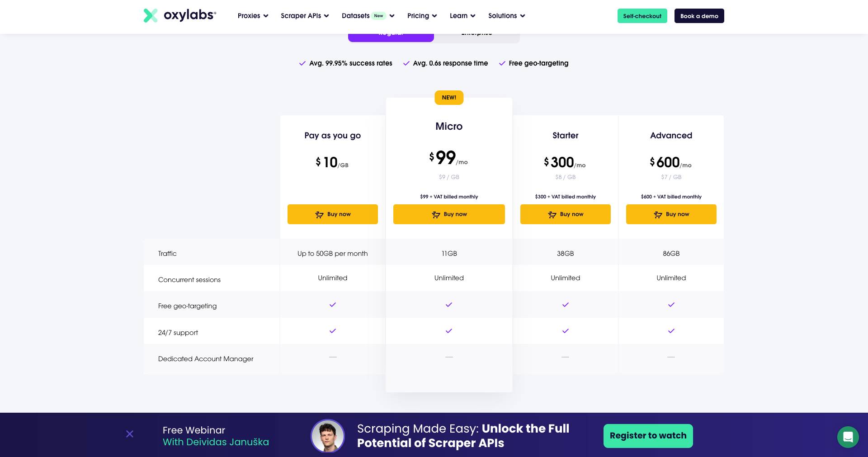Open the Pricing menu
The image size is (868, 457).
[x=421, y=15]
